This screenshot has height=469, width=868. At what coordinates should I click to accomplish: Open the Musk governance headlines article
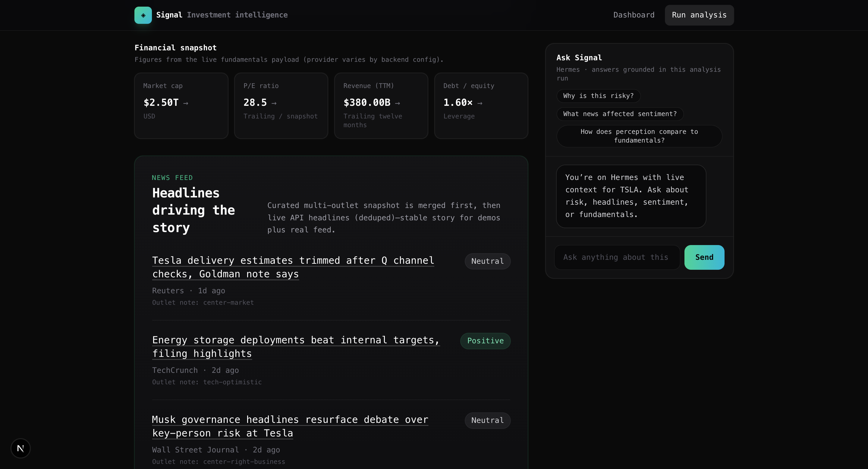(x=290, y=426)
